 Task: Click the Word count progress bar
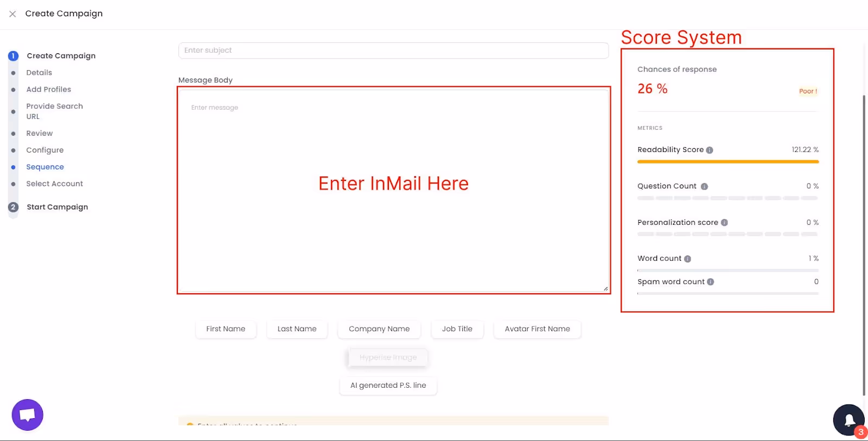[728, 270]
